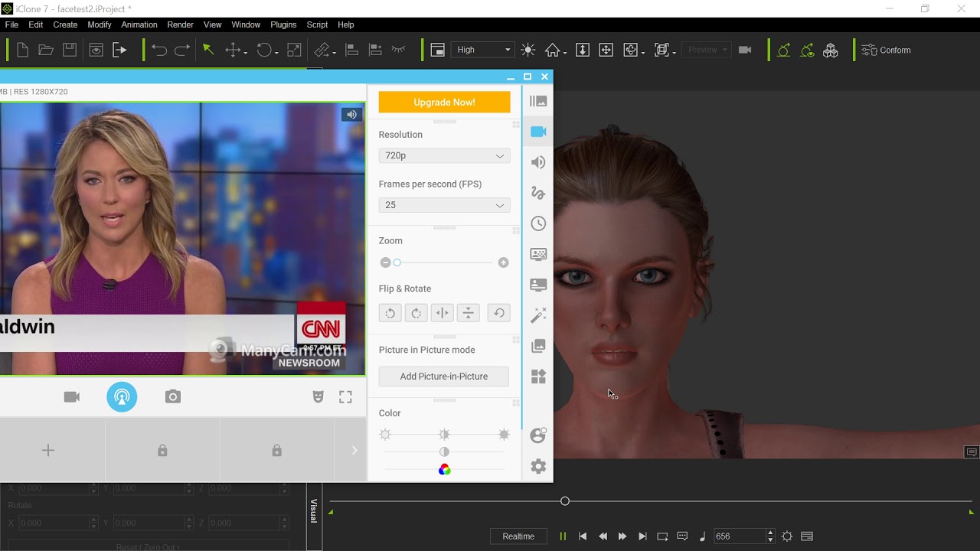Image resolution: width=980 pixels, height=551 pixels.
Task: Adjust the ManyCam Zoom slider handle
Action: click(x=397, y=262)
